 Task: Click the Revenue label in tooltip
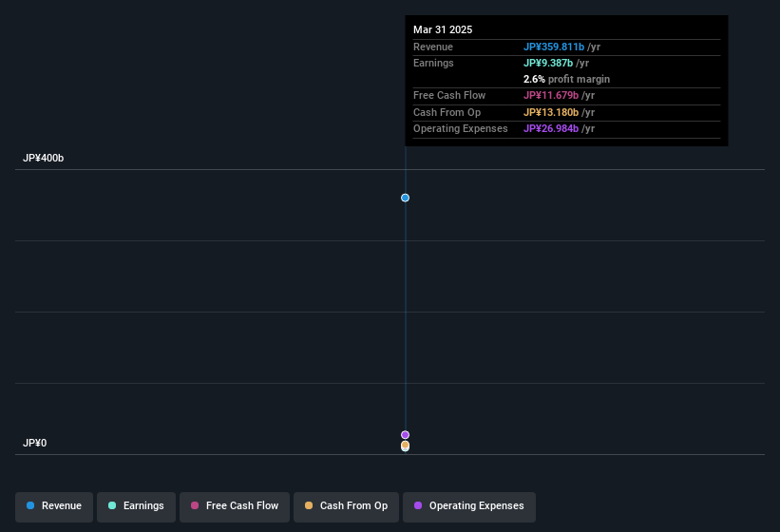coord(433,47)
